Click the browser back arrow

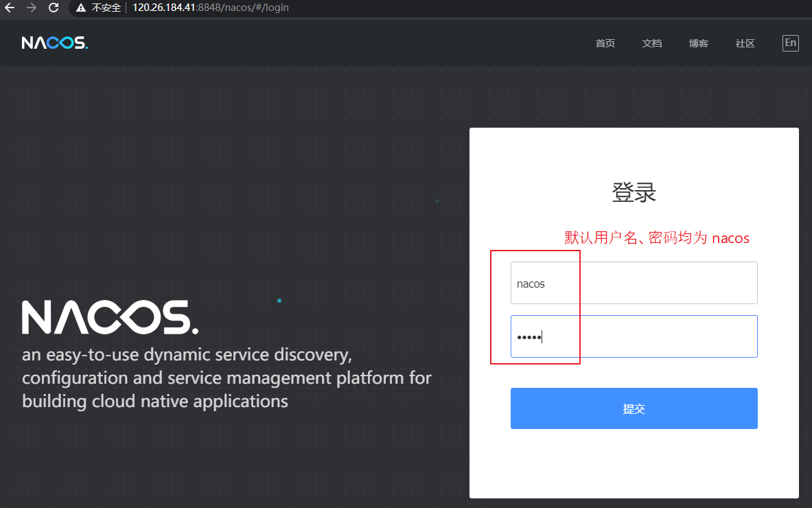tap(10, 8)
